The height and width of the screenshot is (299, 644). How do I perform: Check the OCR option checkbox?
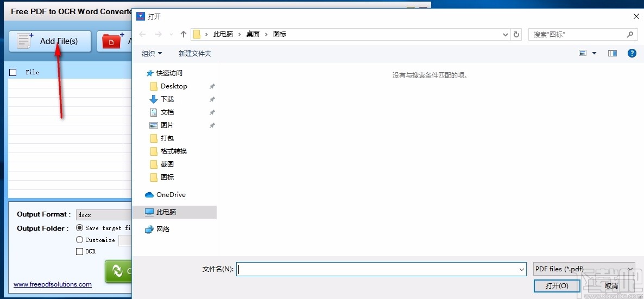click(x=80, y=251)
